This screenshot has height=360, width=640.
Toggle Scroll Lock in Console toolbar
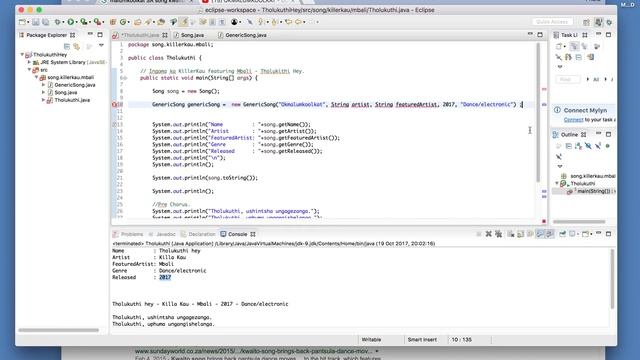click(520, 234)
